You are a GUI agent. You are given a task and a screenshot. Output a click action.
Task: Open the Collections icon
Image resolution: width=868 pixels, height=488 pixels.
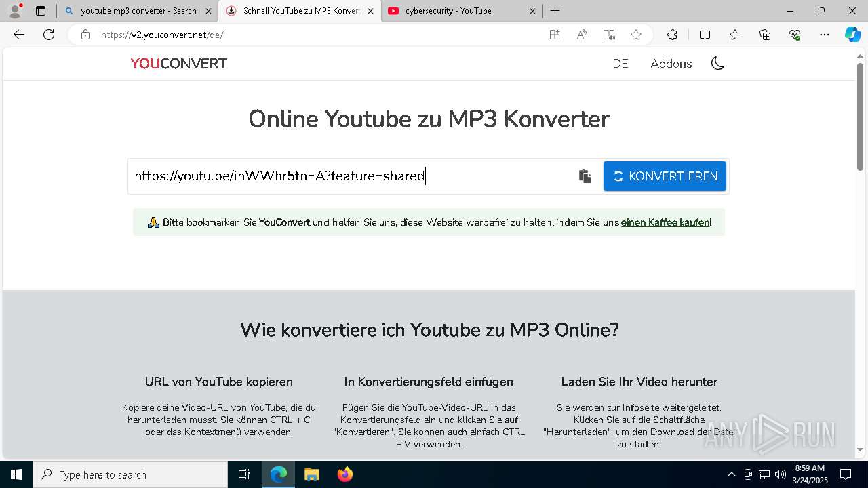click(765, 35)
